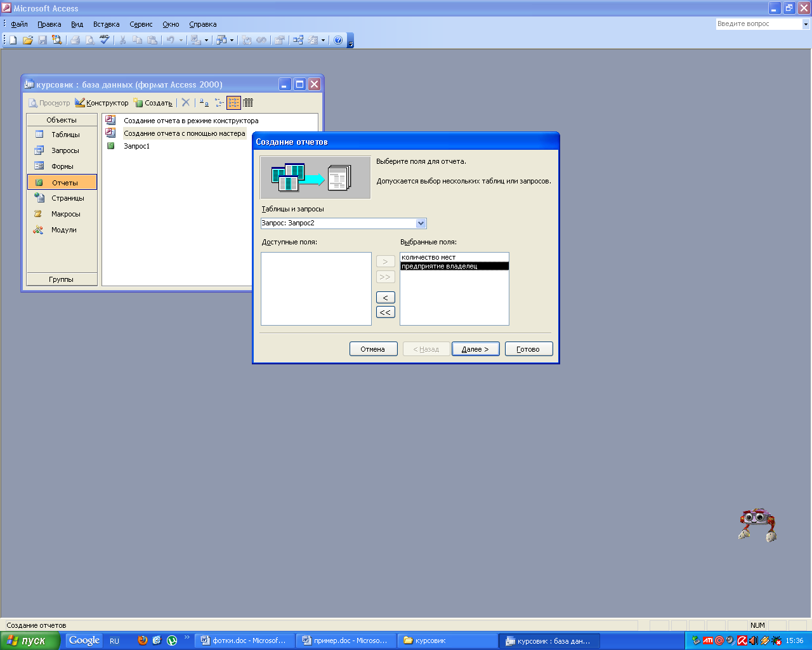Image resolution: width=812 pixels, height=650 pixels.
Task: Open the Вставка menu
Action: pos(106,24)
